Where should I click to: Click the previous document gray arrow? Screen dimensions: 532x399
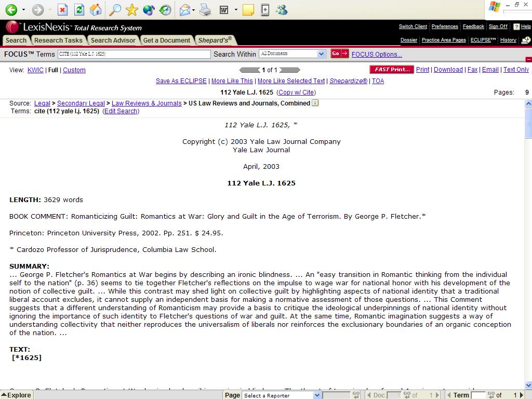[x=250, y=70]
